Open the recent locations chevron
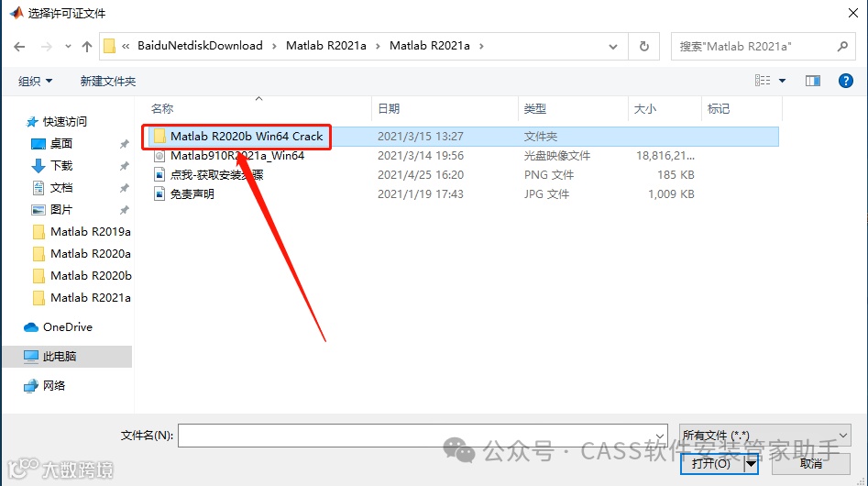Viewport: 868px width, 486px height. coord(68,47)
